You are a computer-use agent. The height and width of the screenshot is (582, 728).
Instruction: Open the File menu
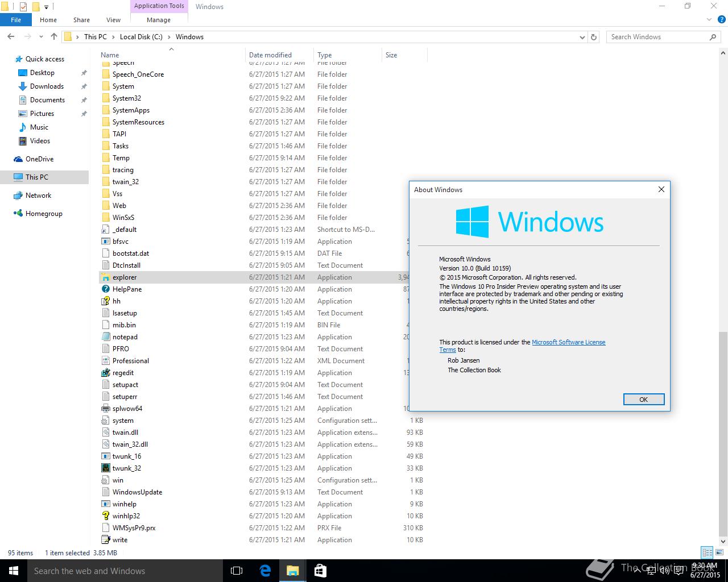point(16,20)
